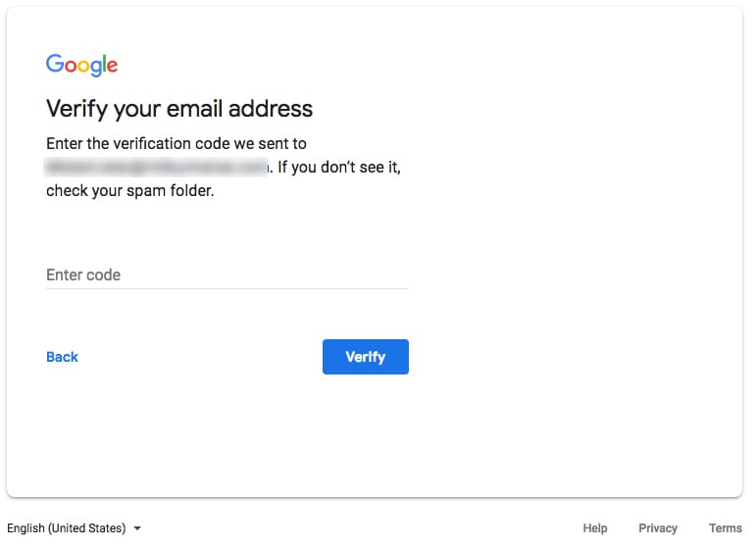This screenshot has height=549, width=756.
Task: Click the underline beneath the code field
Action: pos(227,288)
